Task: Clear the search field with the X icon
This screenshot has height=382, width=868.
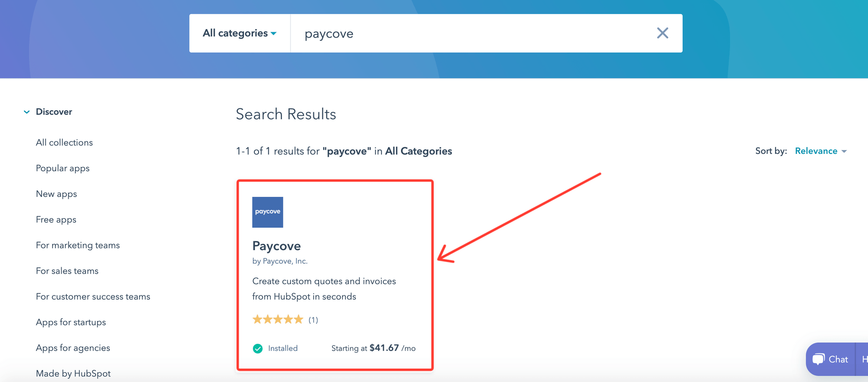Action: (662, 33)
